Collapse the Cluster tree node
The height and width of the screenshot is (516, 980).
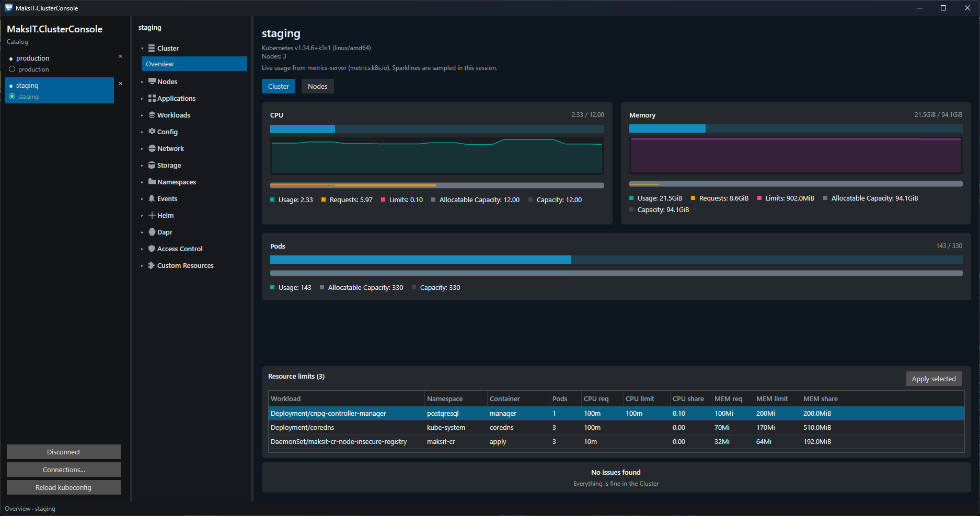tap(142, 49)
